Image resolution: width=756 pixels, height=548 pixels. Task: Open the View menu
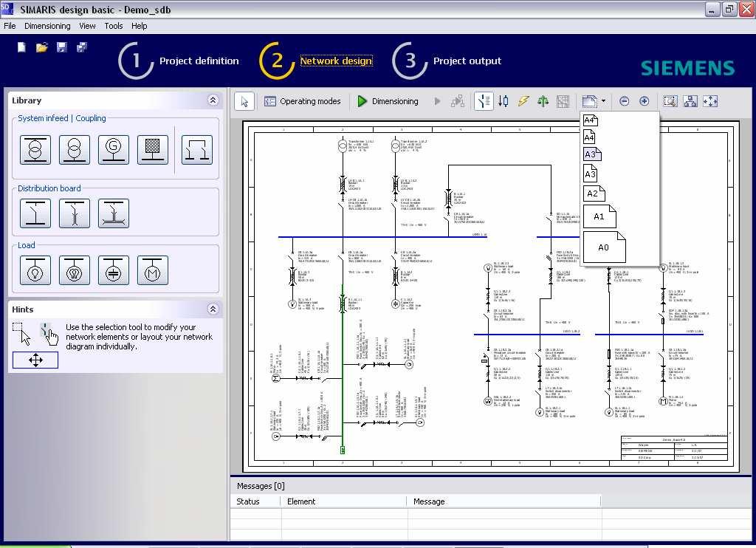tap(87, 26)
